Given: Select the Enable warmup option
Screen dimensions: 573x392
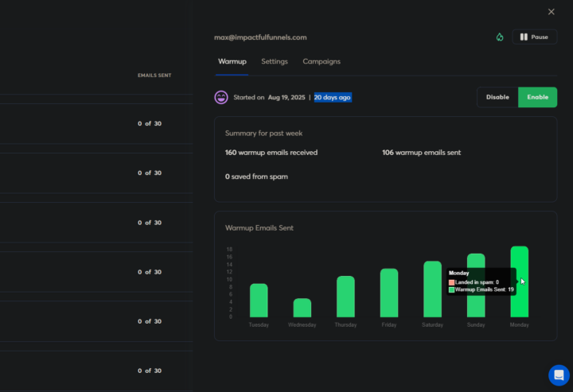Looking at the screenshot, I should 537,97.
